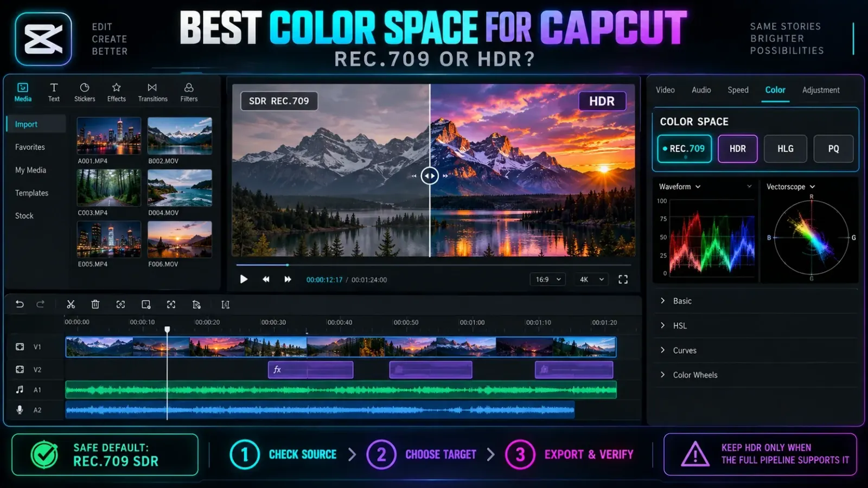Click the split-compare handle in preview
Screen dimensions: 868x488
[430, 176]
